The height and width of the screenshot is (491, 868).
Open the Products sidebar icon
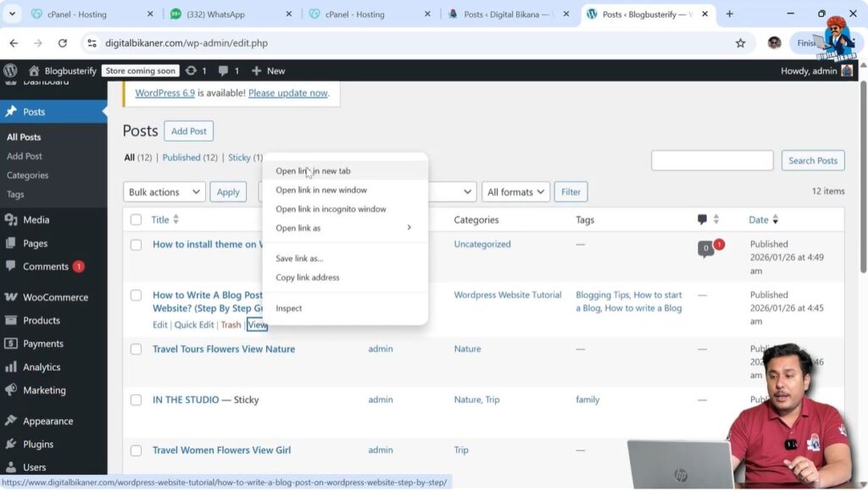coord(10,320)
